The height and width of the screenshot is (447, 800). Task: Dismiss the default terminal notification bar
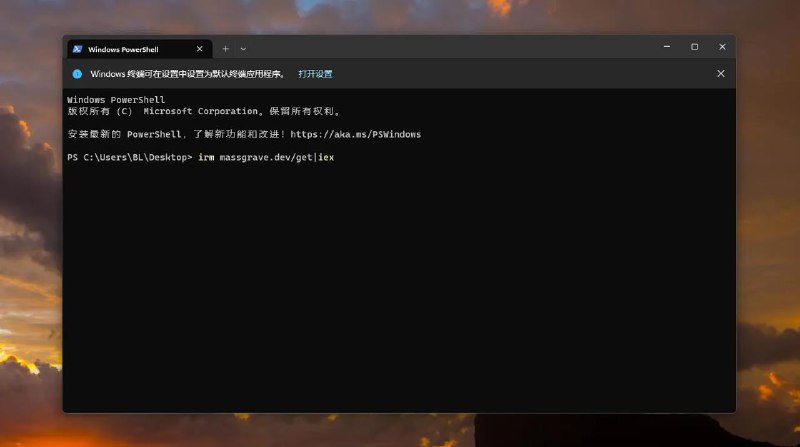(x=720, y=73)
